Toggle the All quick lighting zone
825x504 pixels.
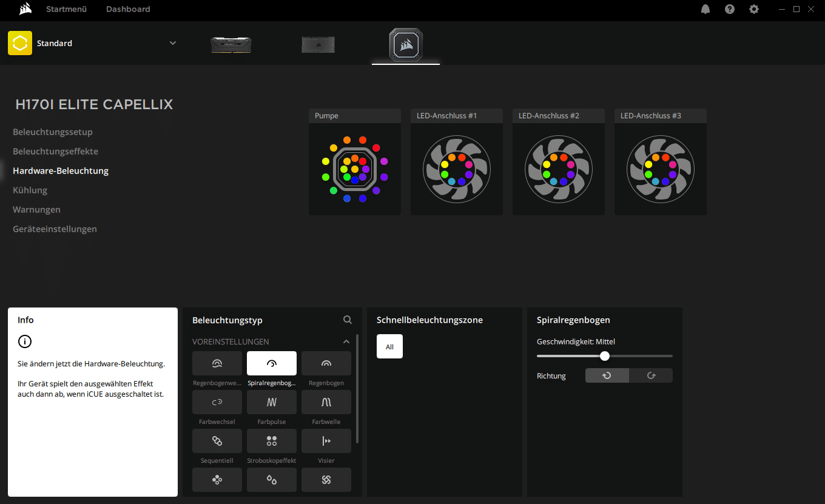389,346
